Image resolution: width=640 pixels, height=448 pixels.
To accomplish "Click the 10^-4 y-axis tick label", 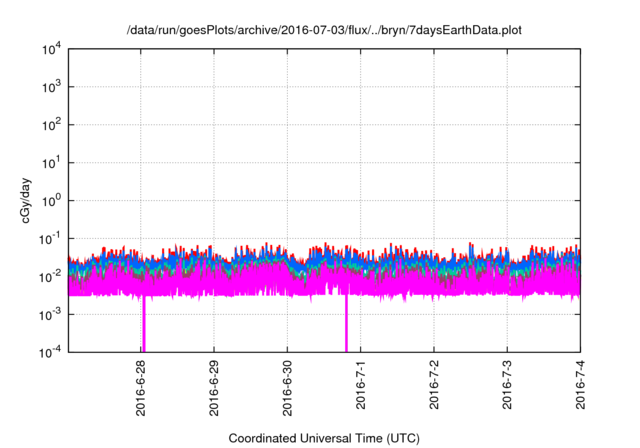I will 50,352.
